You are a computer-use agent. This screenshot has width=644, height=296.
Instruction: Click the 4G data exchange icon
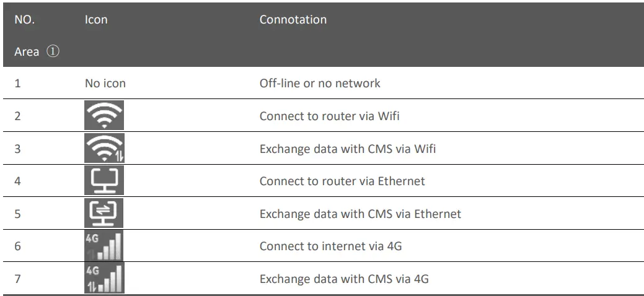click(x=104, y=278)
